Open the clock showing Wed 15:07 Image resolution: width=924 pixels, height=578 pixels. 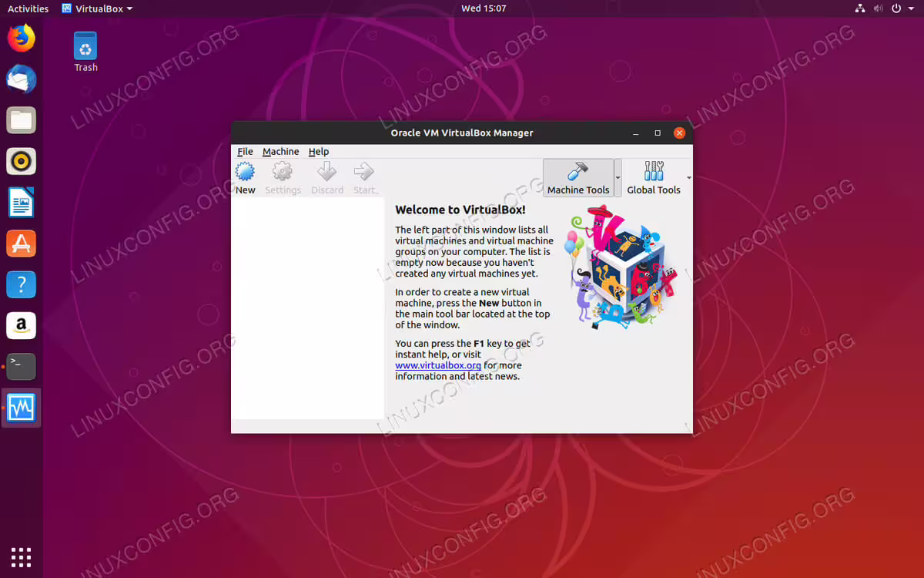click(484, 8)
